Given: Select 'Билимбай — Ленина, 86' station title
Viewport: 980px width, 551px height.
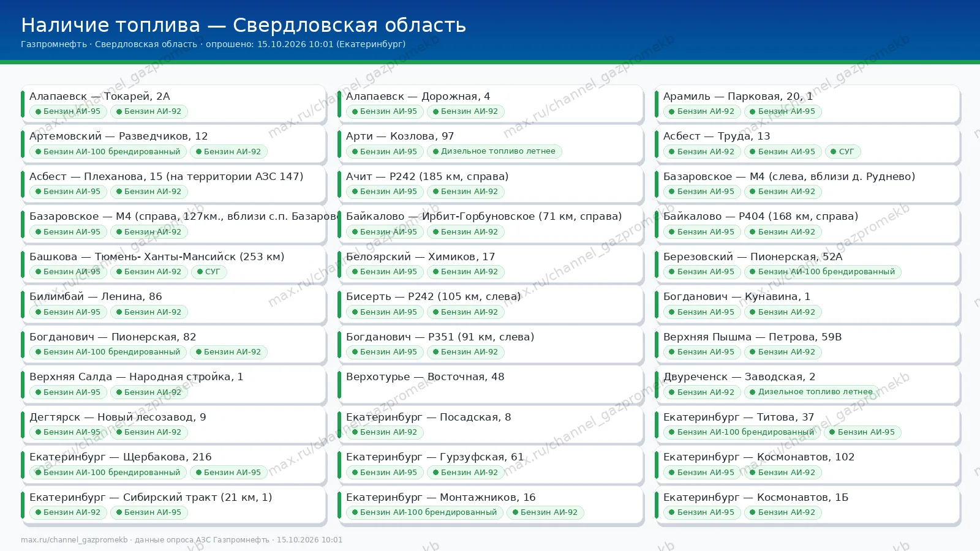Looking at the screenshot, I should (96, 296).
